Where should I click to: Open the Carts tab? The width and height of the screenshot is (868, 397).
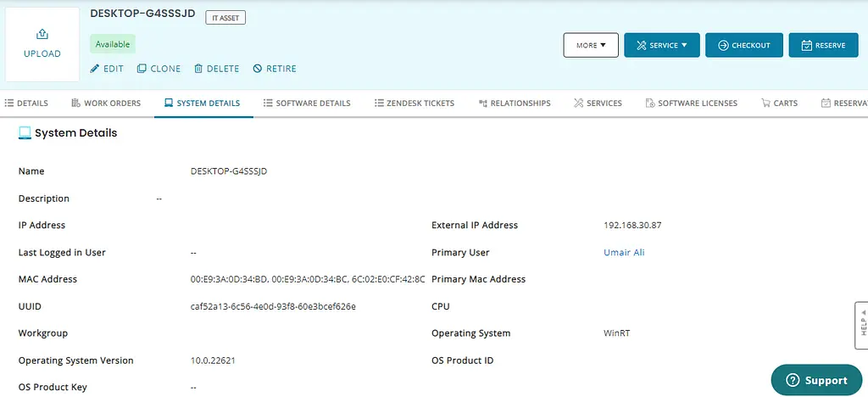pyautogui.click(x=779, y=103)
